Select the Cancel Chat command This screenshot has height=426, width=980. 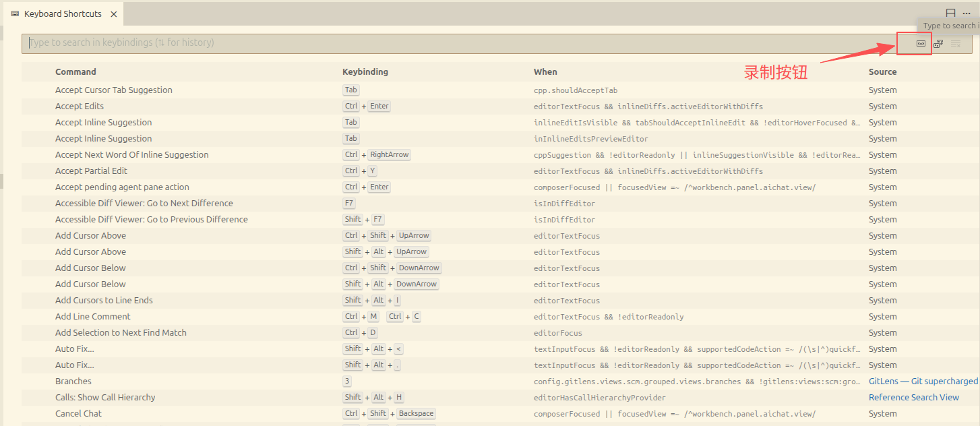click(78, 413)
